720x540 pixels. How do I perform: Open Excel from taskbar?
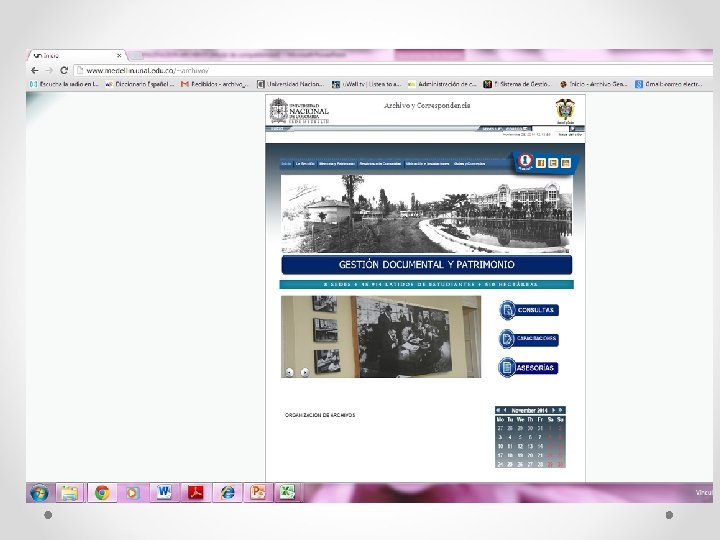point(287,493)
